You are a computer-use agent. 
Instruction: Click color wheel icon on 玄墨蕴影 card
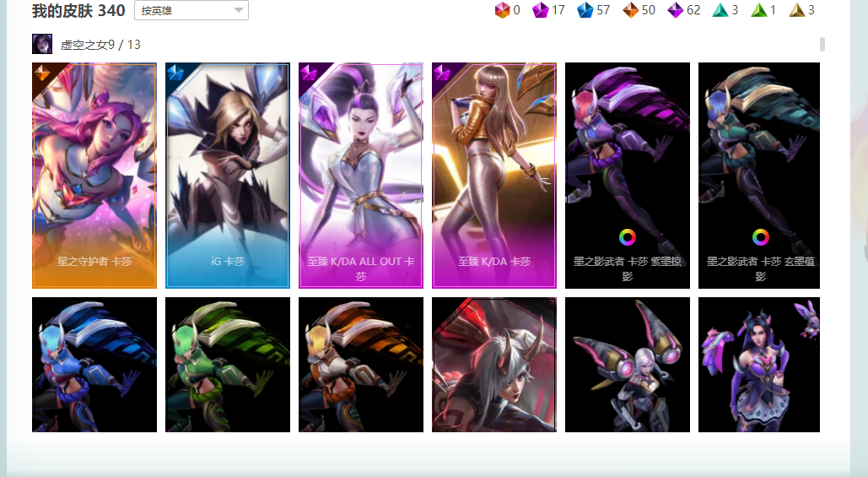(761, 237)
